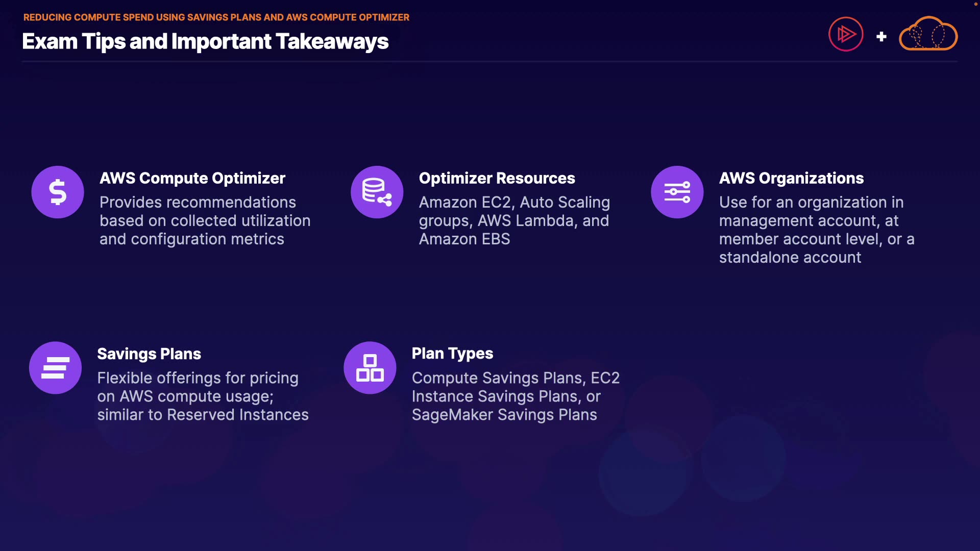980x551 pixels.
Task: Click the Exam Tips and Important Takeaways title
Action: [205, 41]
